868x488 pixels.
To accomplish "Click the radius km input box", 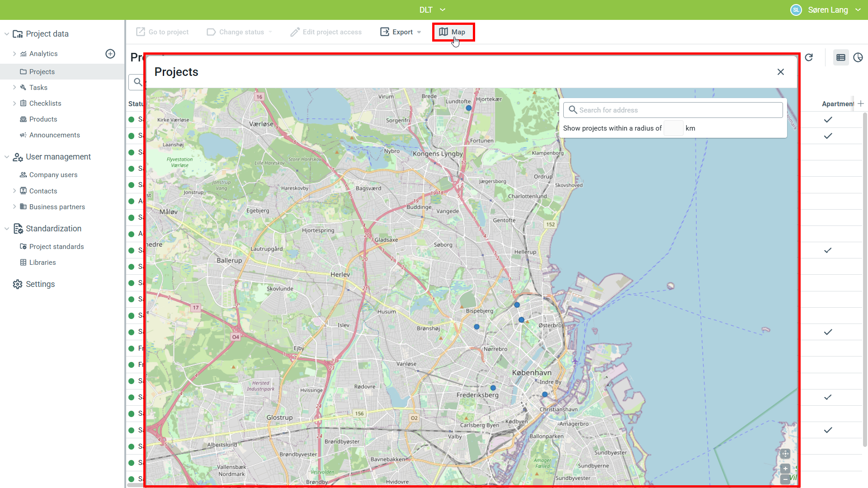I will (673, 128).
